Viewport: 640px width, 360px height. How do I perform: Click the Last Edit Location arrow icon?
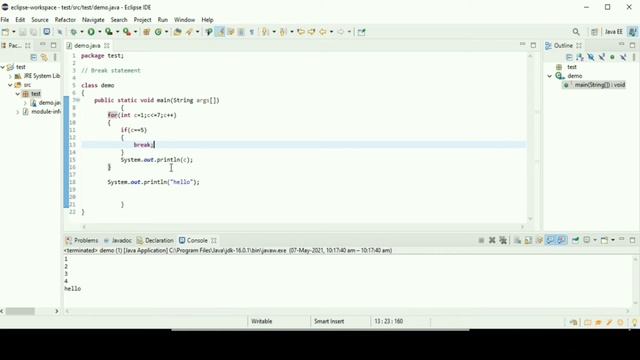[301, 32]
